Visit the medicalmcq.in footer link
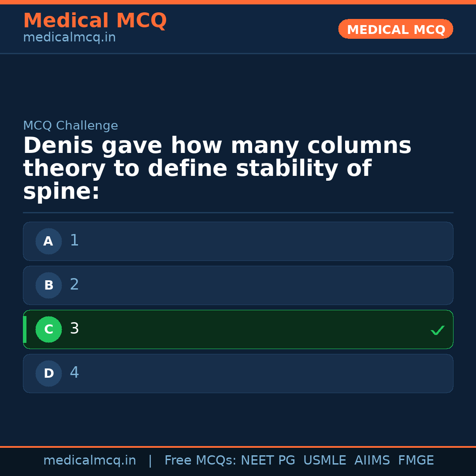 [89, 460]
